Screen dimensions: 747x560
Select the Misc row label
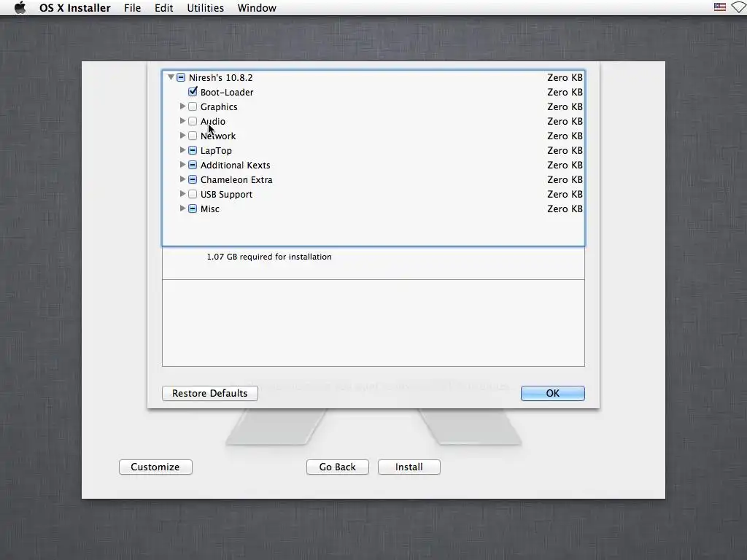tap(210, 209)
